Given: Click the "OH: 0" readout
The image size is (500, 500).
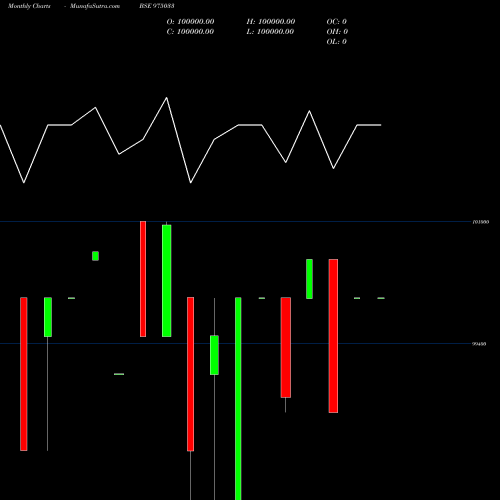Looking at the screenshot, I should click(337, 32).
